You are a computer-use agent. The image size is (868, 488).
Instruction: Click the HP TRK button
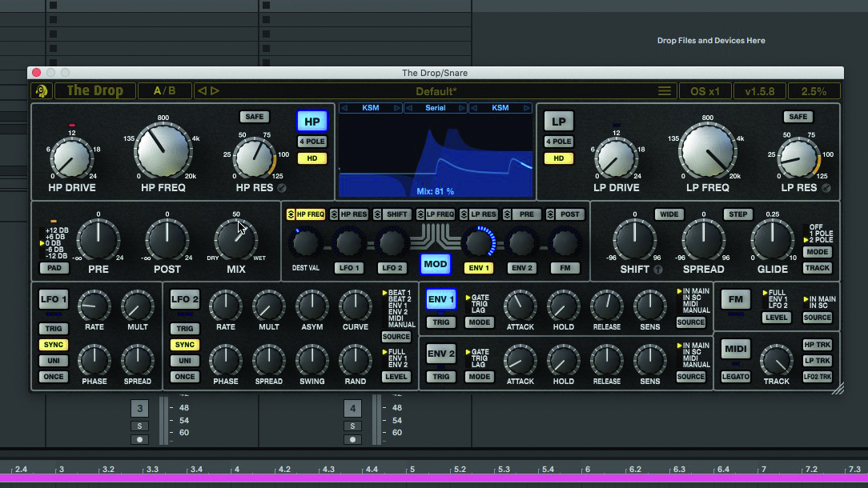point(817,345)
